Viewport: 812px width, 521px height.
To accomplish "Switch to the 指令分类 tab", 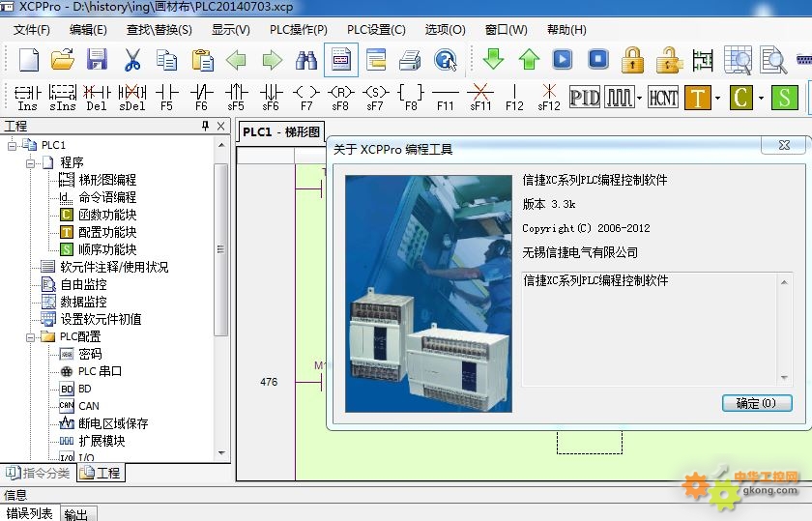I will coord(38,473).
